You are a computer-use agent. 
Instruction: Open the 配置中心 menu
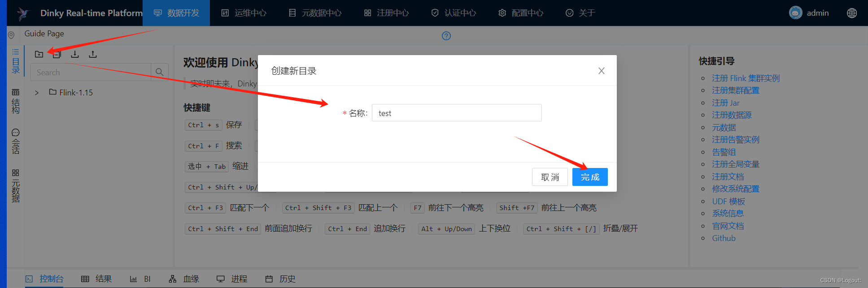(521, 13)
